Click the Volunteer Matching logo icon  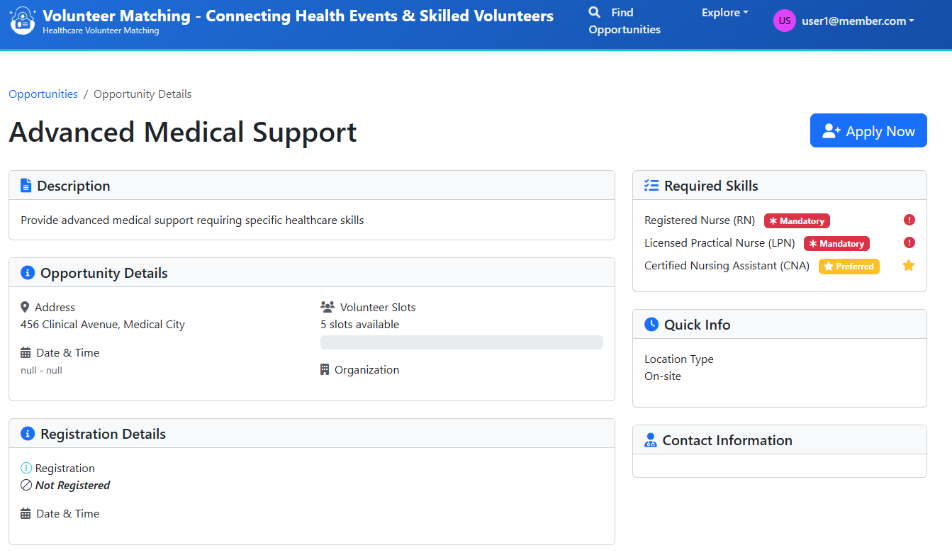[x=23, y=22]
